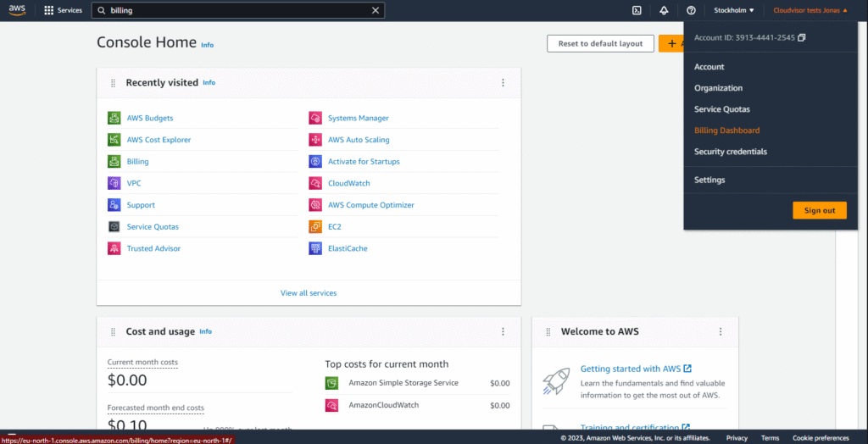Click the Trusted Advisor icon

pos(114,248)
